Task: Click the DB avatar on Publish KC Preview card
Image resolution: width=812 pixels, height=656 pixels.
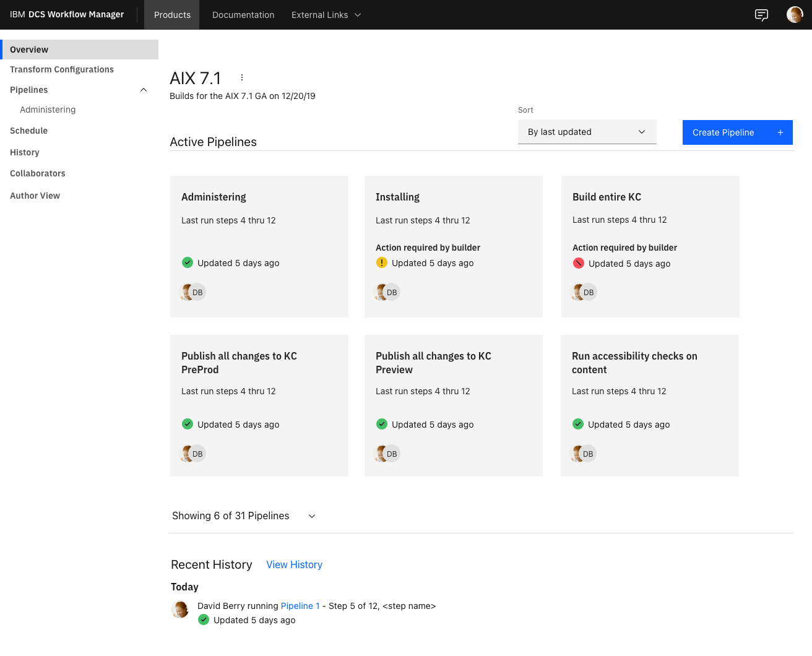Action: tap(392, 454)
